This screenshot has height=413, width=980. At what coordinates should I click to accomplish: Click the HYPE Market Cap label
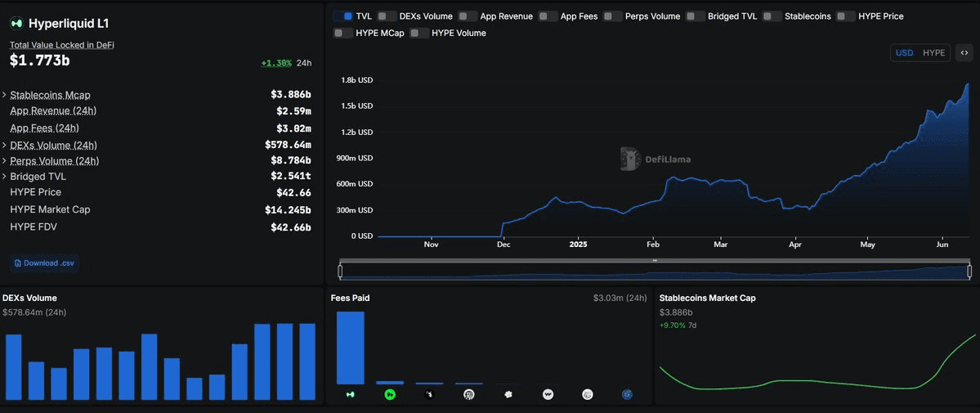50,209
